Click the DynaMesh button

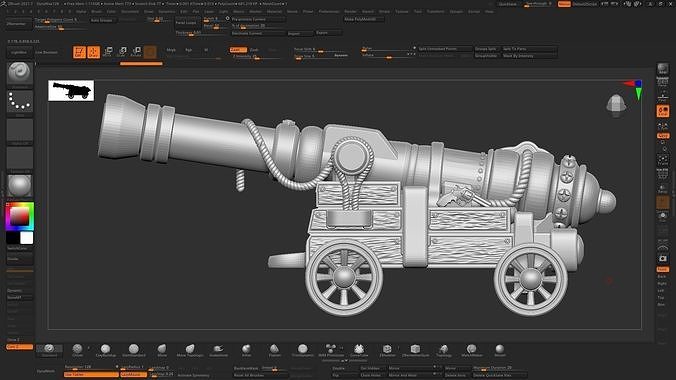46,371
